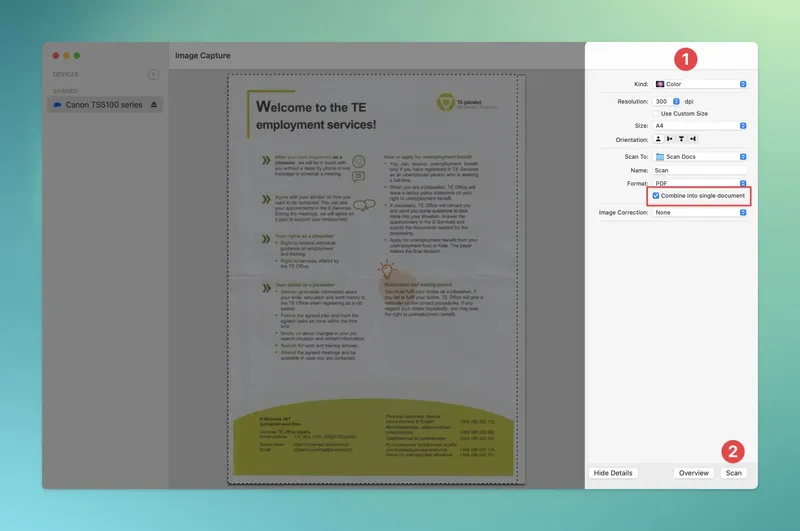Select Canon TS5100 series in the sidebar
Image resolution: width=800 pixels, height=531 pixels.
pos(104,105)
